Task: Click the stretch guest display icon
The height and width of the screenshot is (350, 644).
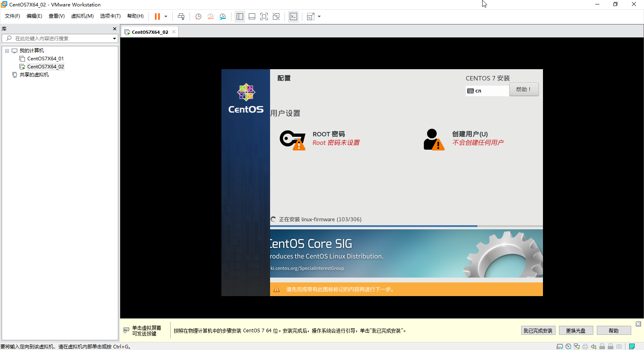Action: pyautogui.click(x=311, y=16)
